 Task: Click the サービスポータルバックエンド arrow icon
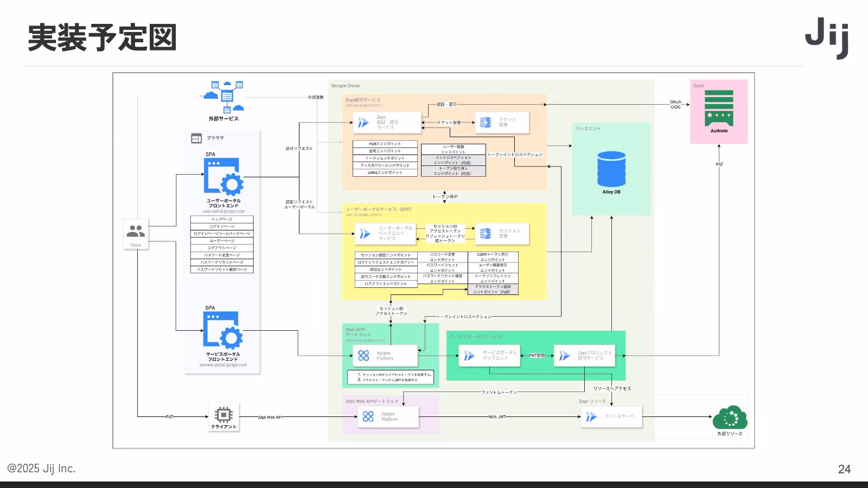point(469,356)
